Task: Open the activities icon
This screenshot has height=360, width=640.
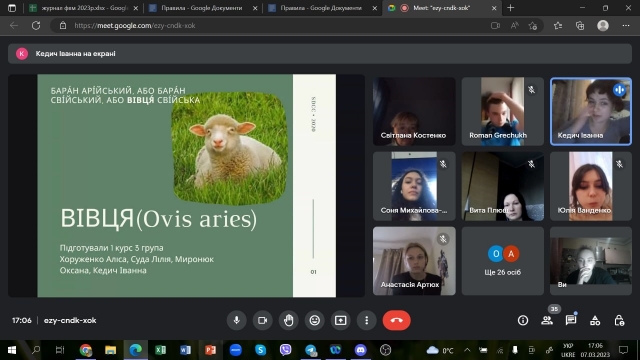Action: click(x=595, y=320)
